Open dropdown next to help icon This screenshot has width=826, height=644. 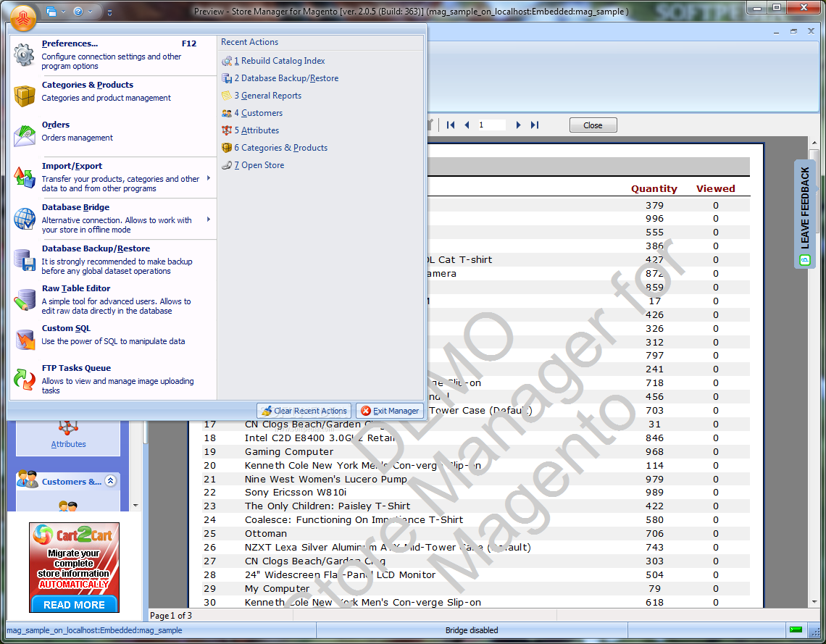pos(90,11)
